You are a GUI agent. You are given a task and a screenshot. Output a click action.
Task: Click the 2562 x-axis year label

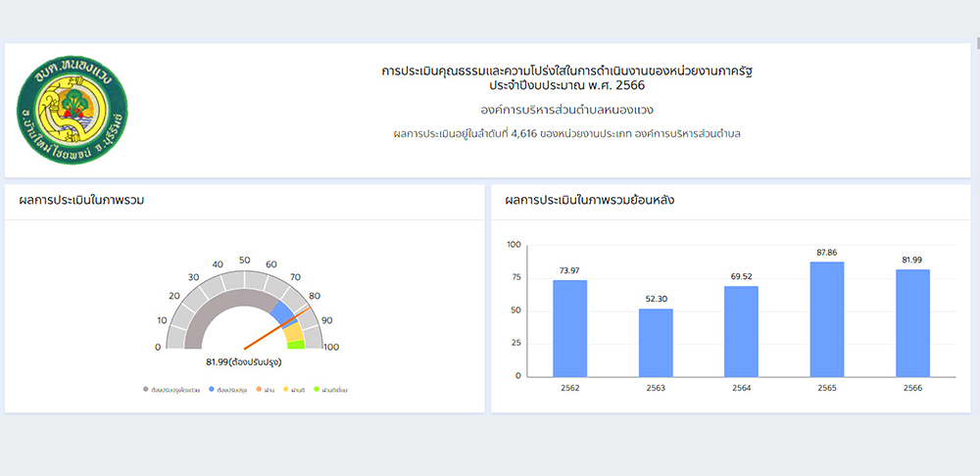[570, 388]
